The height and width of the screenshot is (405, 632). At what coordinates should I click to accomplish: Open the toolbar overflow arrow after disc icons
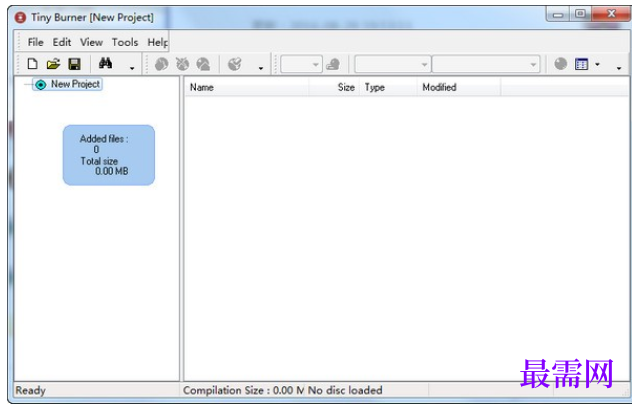coord(261,68)
